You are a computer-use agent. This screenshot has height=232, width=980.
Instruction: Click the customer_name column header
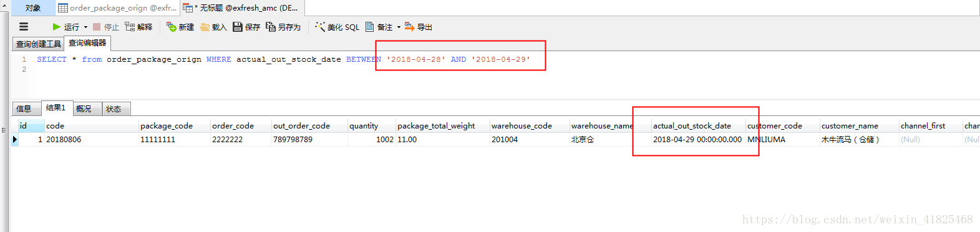859,125
